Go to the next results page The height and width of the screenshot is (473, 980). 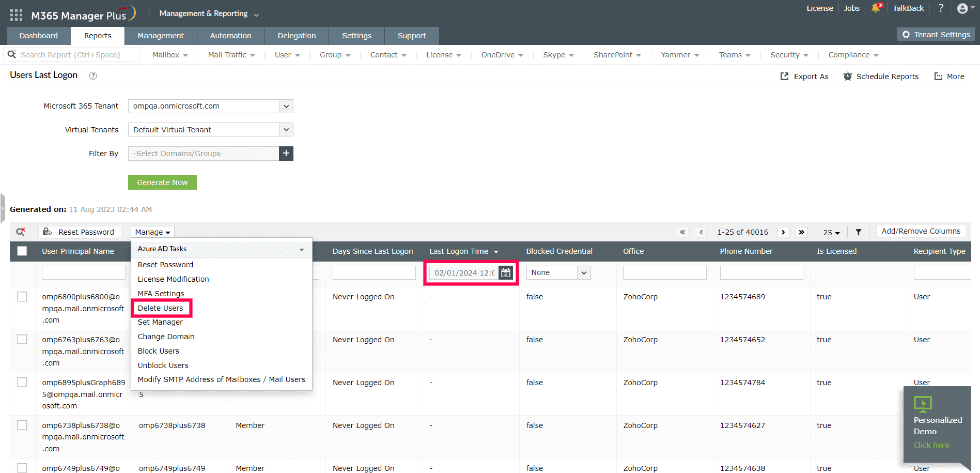783,232
